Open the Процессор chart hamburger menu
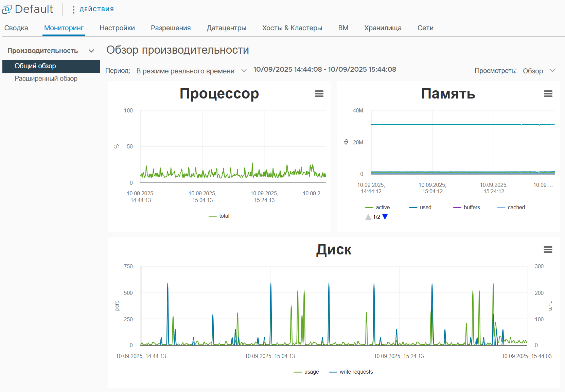Screen dimensions: 565x392 (x=319, y=94)
